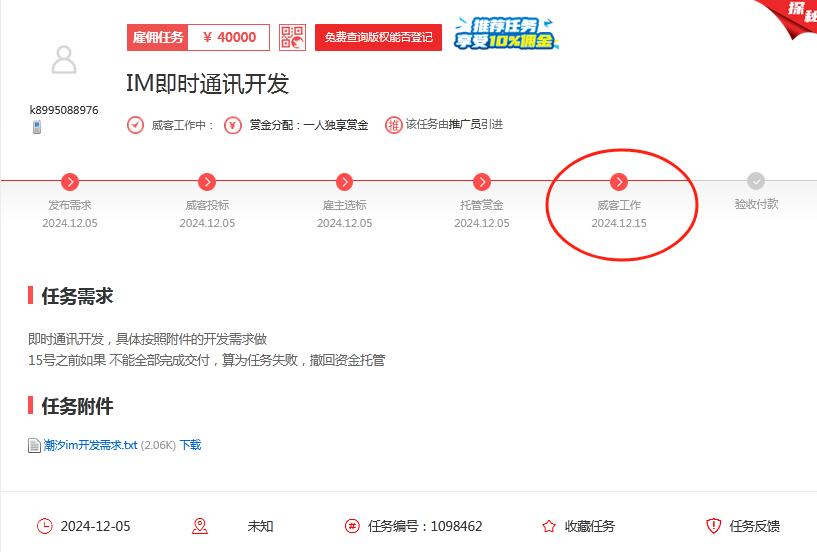Click the 推 icon beside 该任务由推广员引进

click(393, 125)
